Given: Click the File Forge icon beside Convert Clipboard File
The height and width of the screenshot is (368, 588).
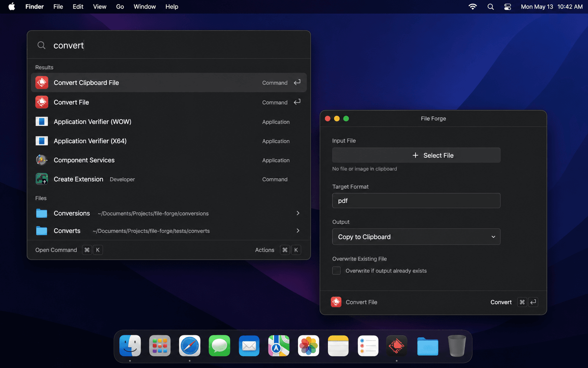Looking at the screenshot, I should click(42, 82).
